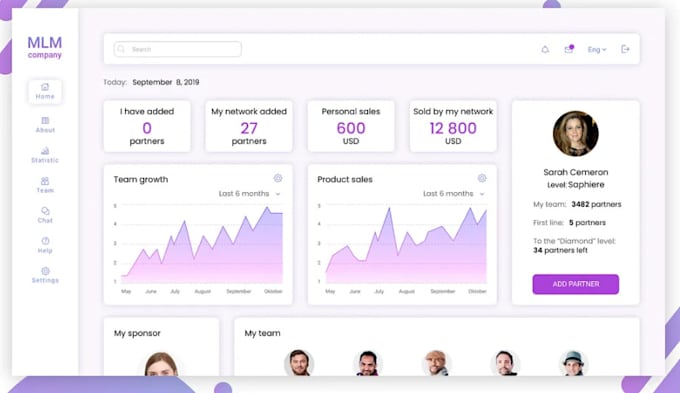The height and width of the screenshot is (393, 680).
Task: Click the search magnifier icon
Action: 121,49
